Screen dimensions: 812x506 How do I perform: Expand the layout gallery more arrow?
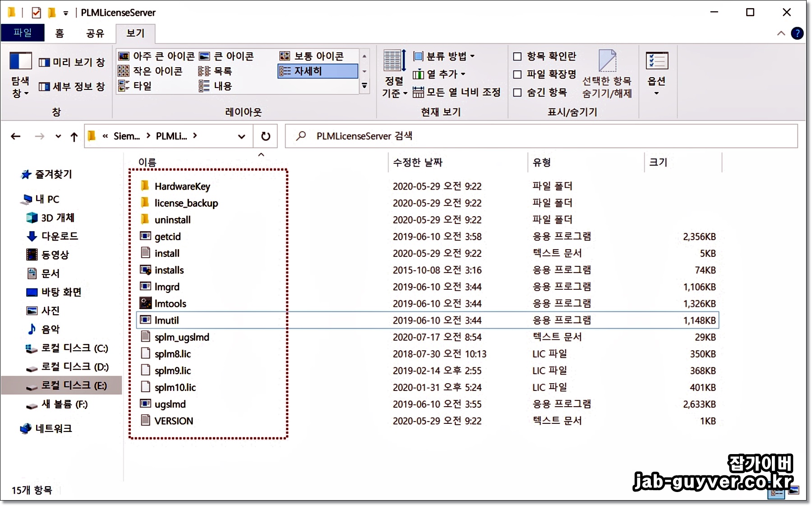[x=364, y=86]
